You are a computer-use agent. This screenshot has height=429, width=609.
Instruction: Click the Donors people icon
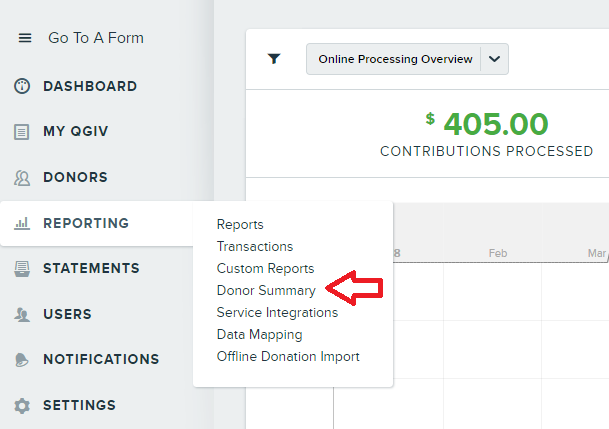tap(22, 178)
